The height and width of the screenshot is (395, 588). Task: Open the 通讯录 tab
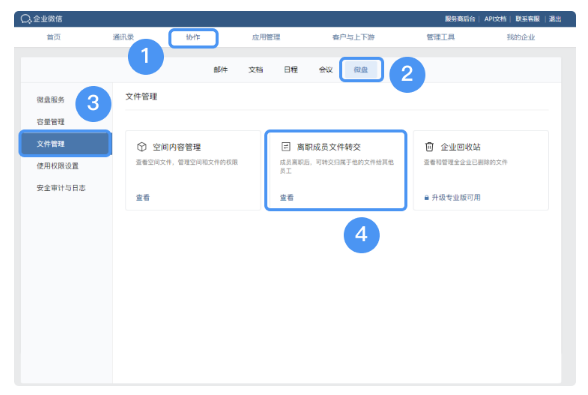point(123,37)
